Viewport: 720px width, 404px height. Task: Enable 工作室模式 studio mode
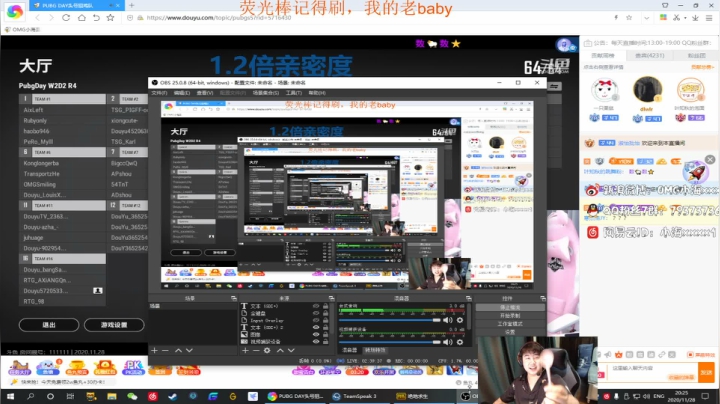[x=510, y=324]
